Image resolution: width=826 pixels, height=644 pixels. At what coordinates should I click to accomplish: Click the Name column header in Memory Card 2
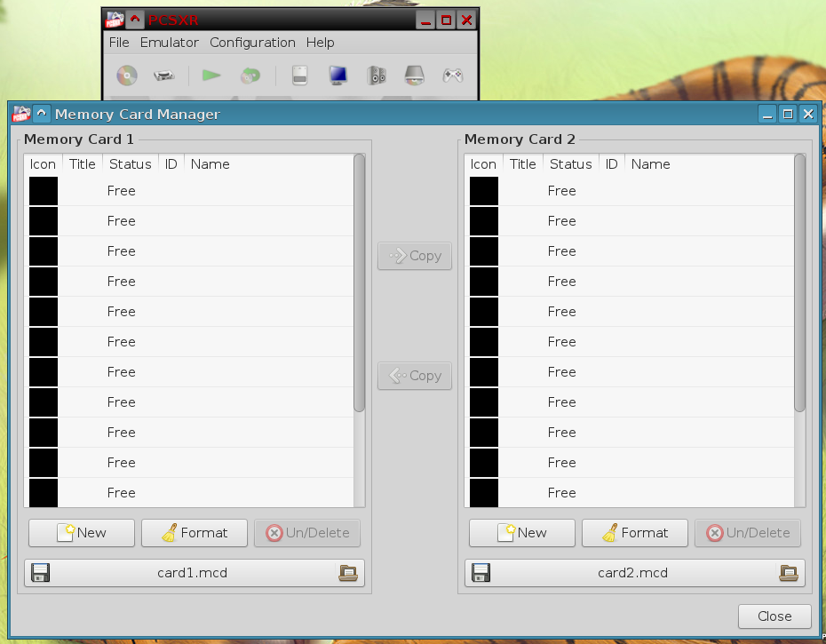[709, 164]
